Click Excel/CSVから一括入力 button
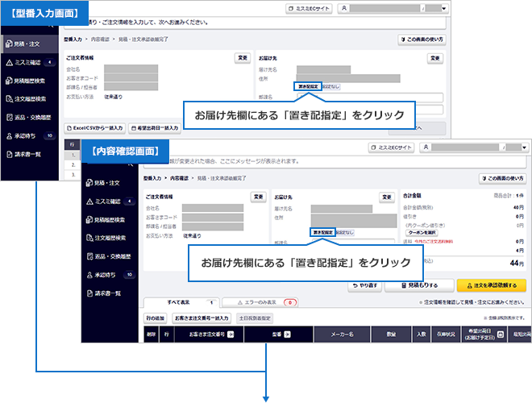Viewport: 532px width, 403px height. (95, 128)
